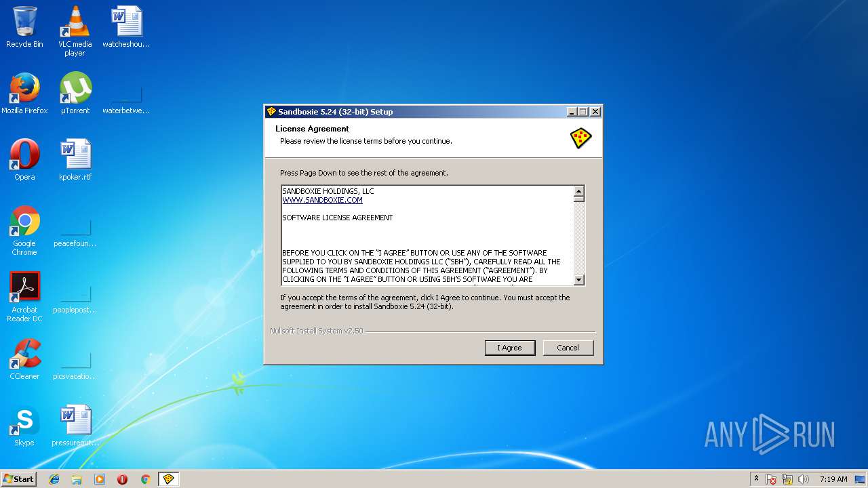Click the Sandboxie logo in the installer header
This screenshot has width=868, height=488.
click(580, 138)
